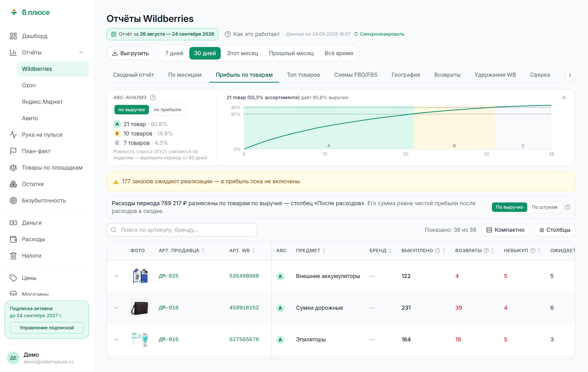Click the boxes icon beside Остатки

click(x=13, y=184)
